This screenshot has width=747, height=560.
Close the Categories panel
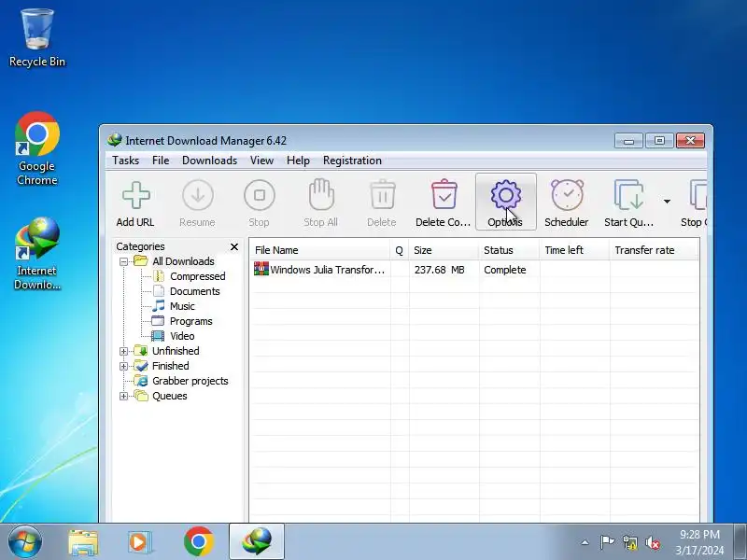[234, 246]
